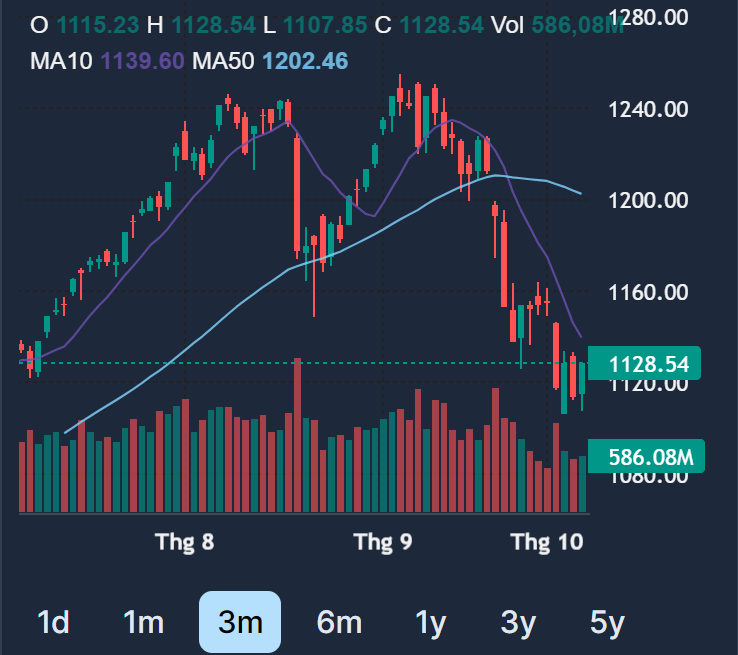Click the Vol value in header
The image size is (738, 655).
[x=581, y=22]
